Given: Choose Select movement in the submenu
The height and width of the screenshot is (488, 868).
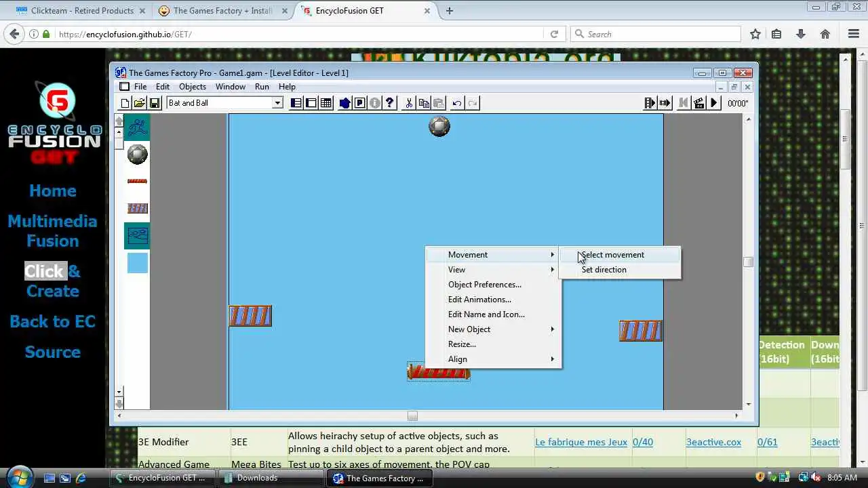Looking at the screenshot, I should pos(620,255).
